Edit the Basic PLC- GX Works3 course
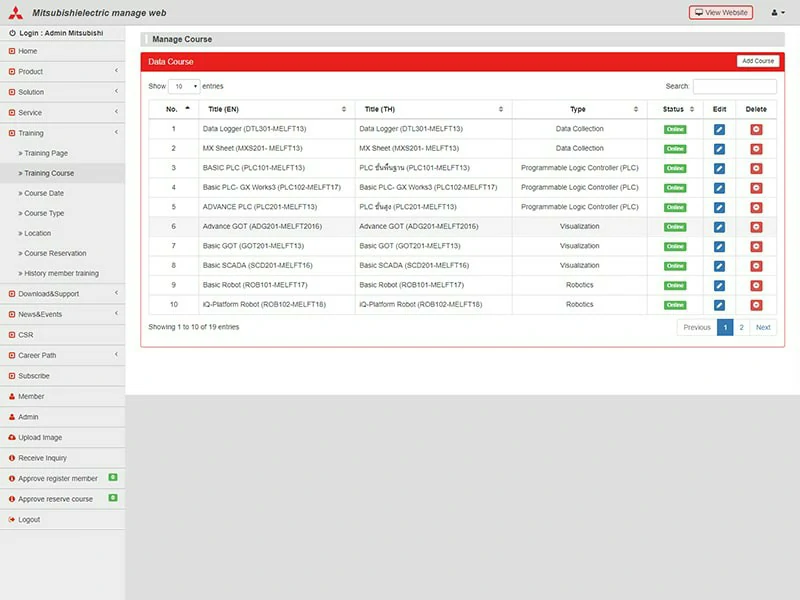 click(x=719, y=188)
